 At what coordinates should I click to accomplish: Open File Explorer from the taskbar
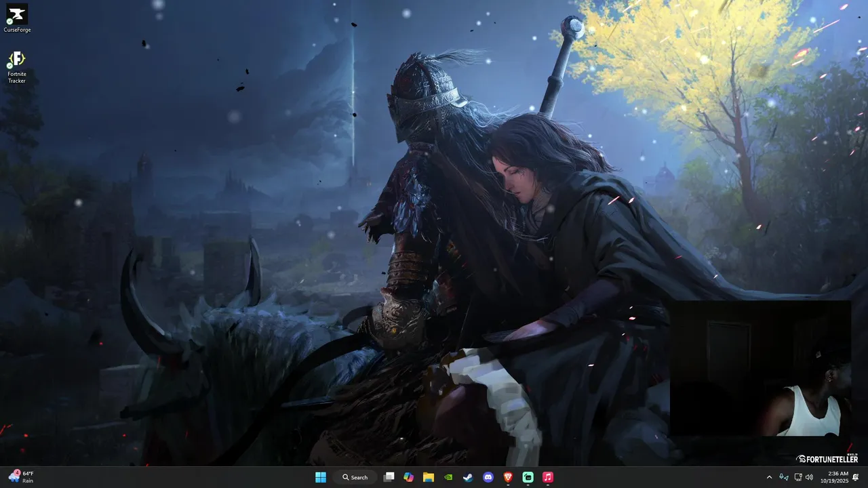pos(429,477)
